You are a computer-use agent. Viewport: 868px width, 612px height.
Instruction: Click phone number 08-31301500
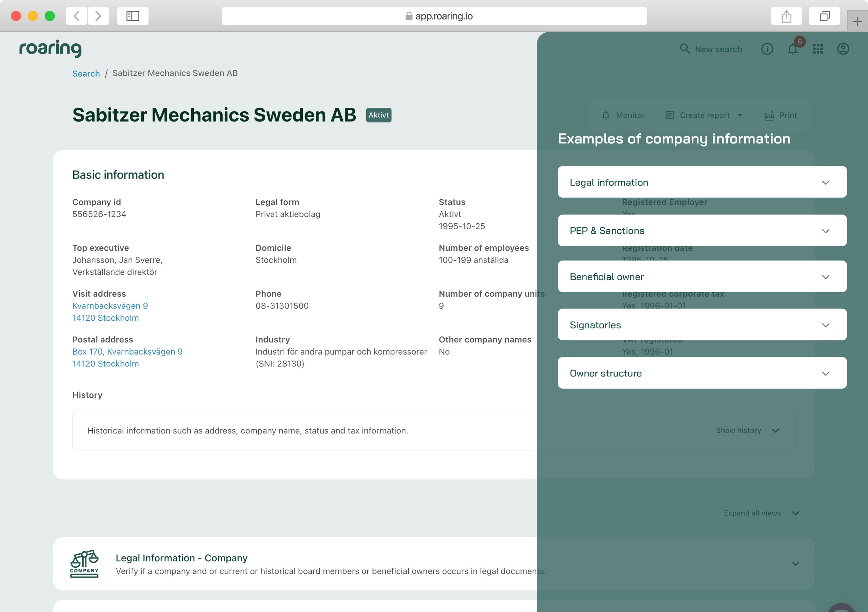(282, 306)
